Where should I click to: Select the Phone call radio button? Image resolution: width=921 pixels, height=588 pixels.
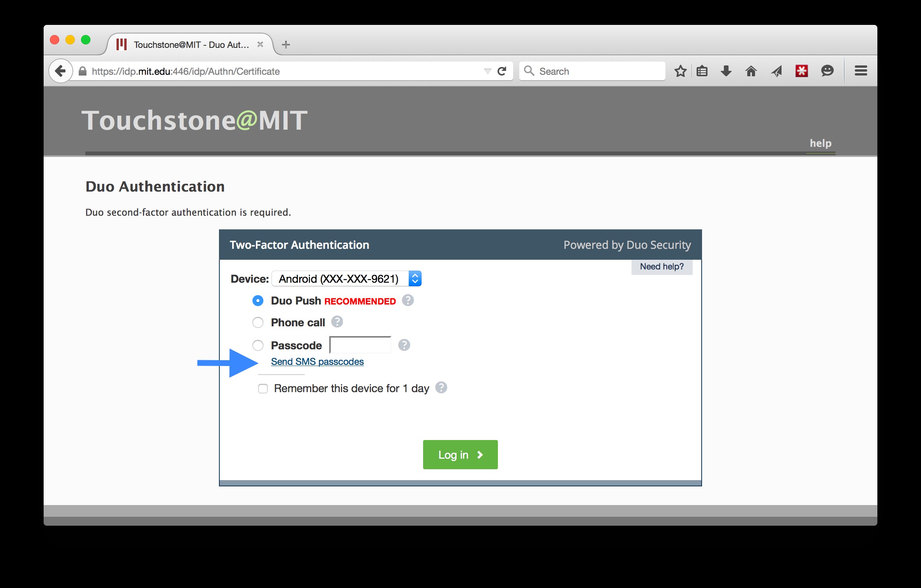click(258, 323)
